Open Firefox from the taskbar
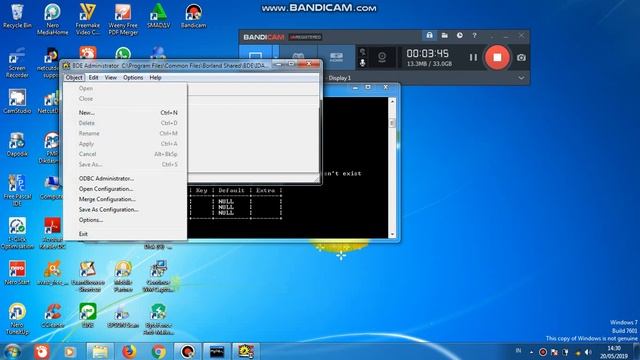 pos(129,351)
